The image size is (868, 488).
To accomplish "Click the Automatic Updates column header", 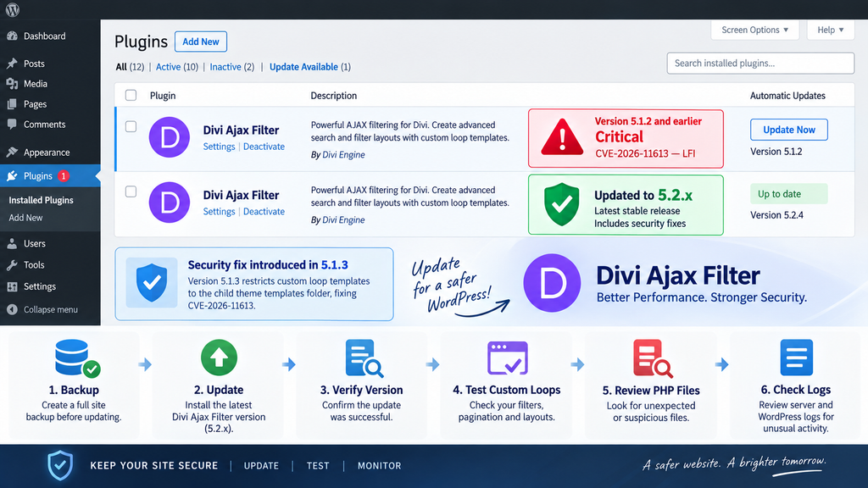I will pyautogui.click(x=787, y=96).
